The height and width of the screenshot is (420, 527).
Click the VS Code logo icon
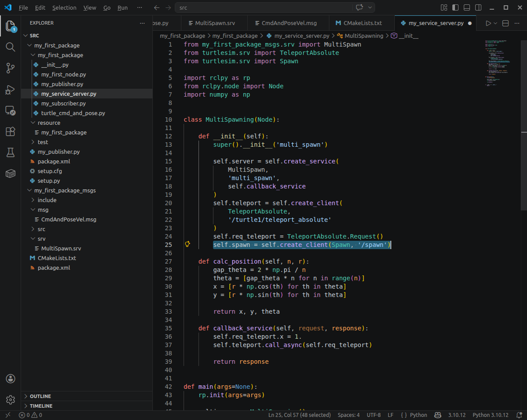(7, 7)
